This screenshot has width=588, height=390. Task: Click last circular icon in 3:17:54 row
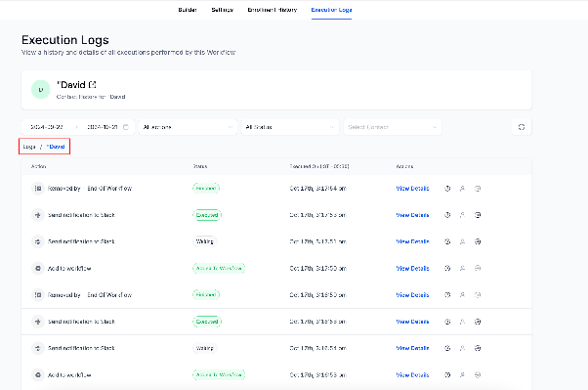(478, 189)
